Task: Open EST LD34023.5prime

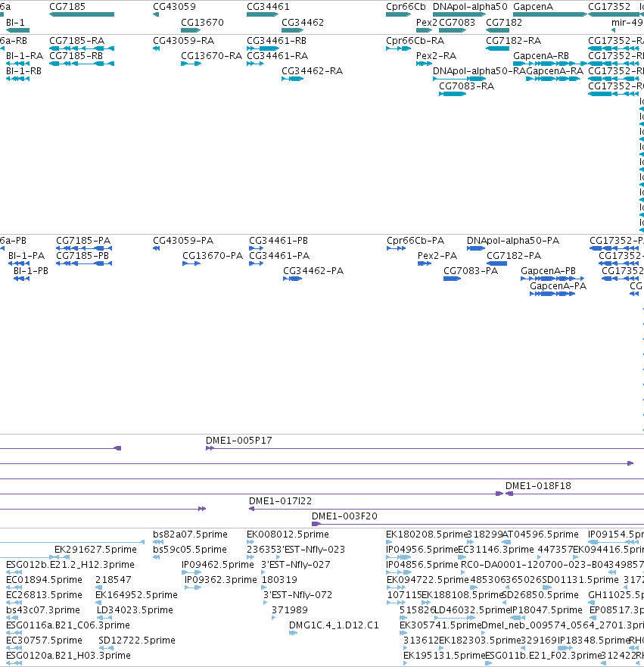Action: 135,610
